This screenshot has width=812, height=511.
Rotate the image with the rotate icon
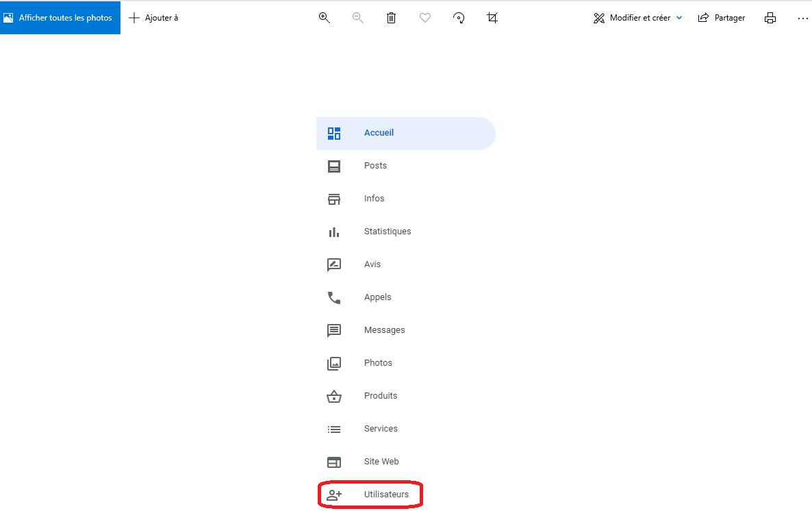point(459,18)
